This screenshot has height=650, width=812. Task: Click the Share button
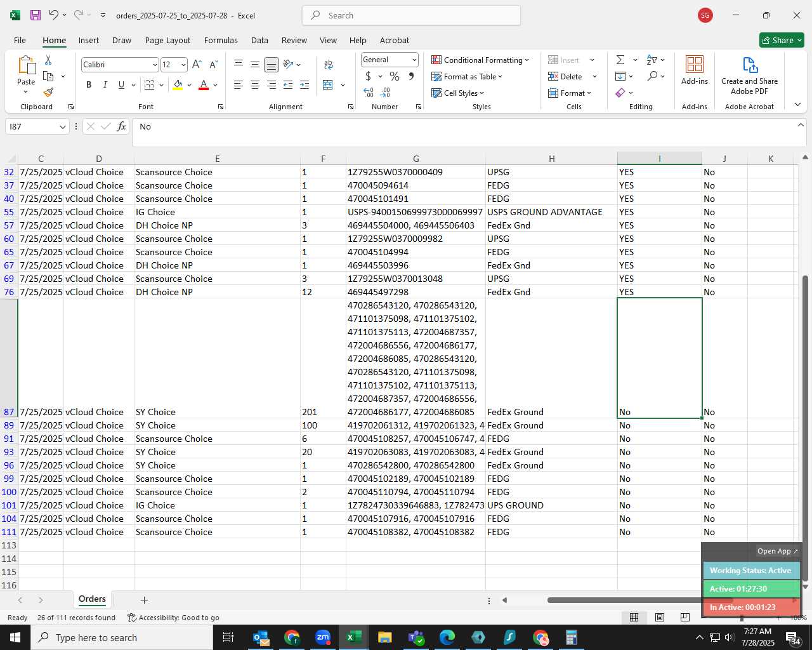point(782,40)
